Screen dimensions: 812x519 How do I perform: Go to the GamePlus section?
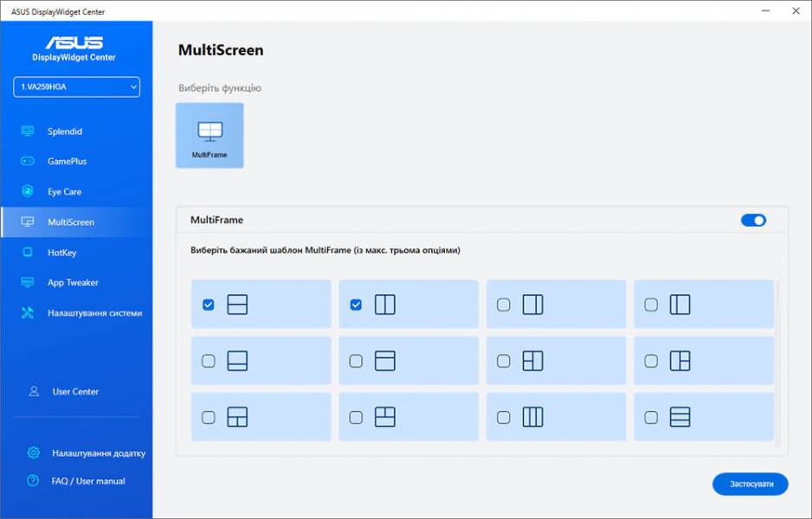77,162
